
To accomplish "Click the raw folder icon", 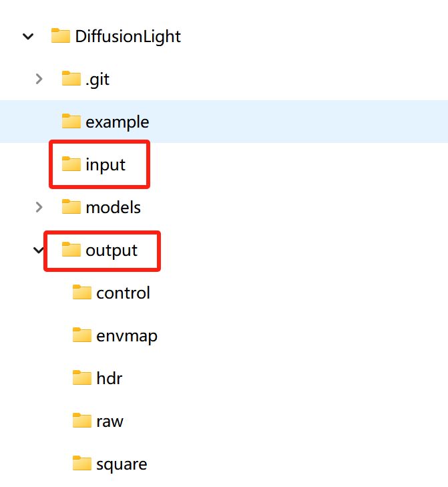I will click(x=81, y=421).
